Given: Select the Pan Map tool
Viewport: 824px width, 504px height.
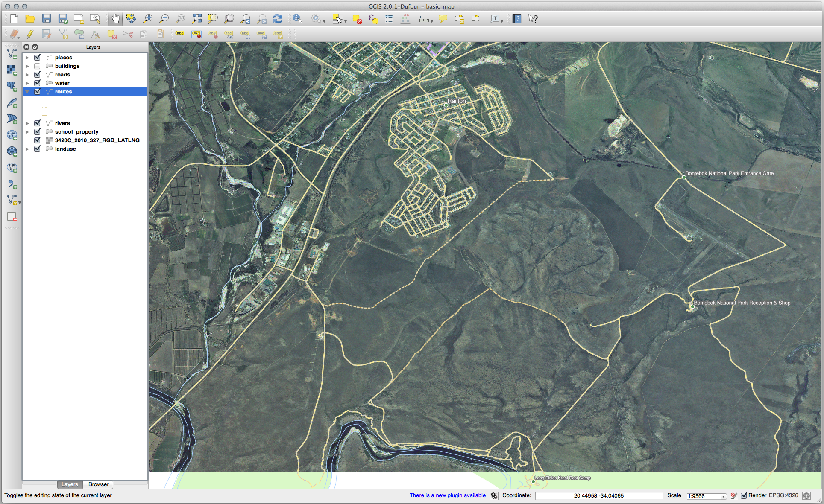Looking at the screenshot, I should pos(115,19).
